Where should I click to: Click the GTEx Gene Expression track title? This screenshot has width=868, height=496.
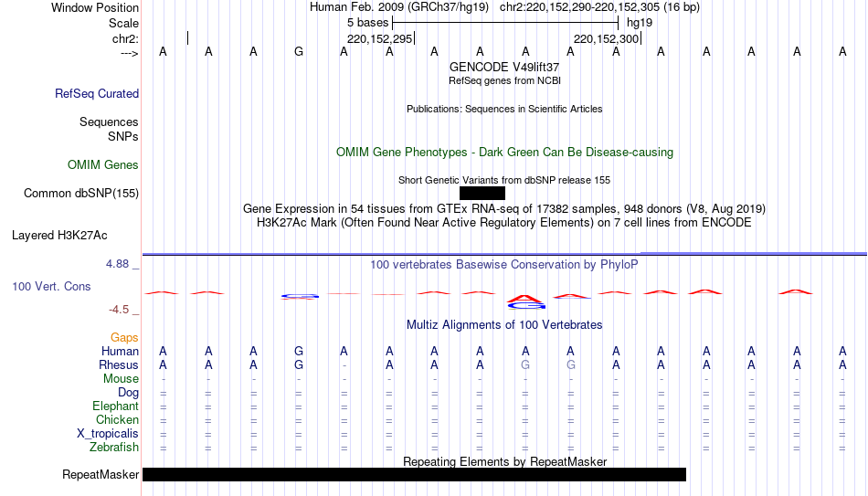(504, 208)
